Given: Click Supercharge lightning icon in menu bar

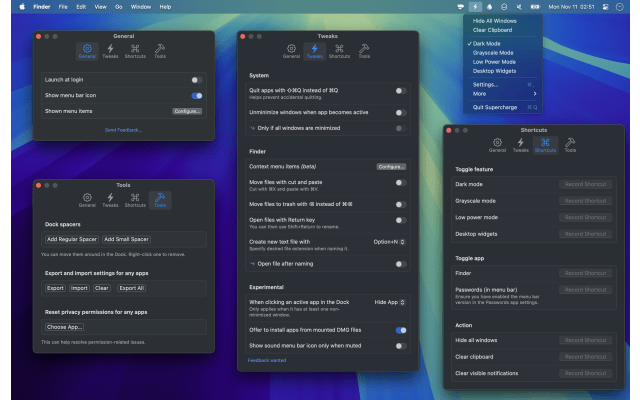Looking at the screenshot, I should coord(475,7).
